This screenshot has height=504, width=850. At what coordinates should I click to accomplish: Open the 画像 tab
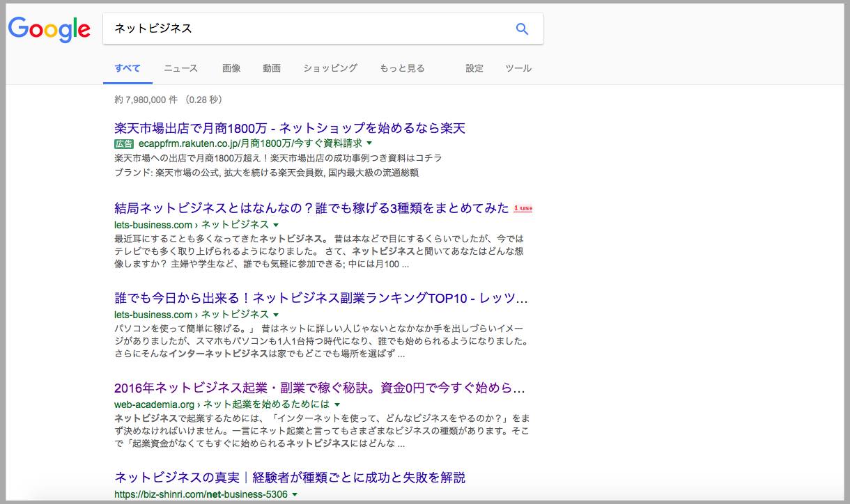[x=231, y=68]
